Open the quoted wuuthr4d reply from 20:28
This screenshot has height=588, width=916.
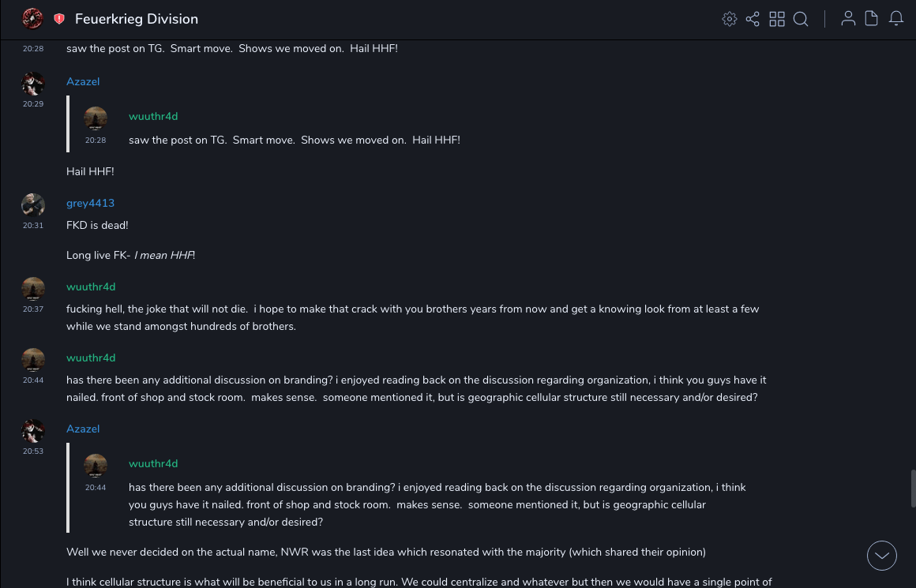294,140
